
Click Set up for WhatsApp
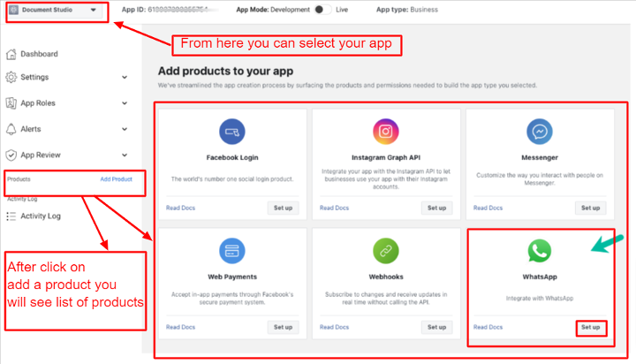coord(591,328)
